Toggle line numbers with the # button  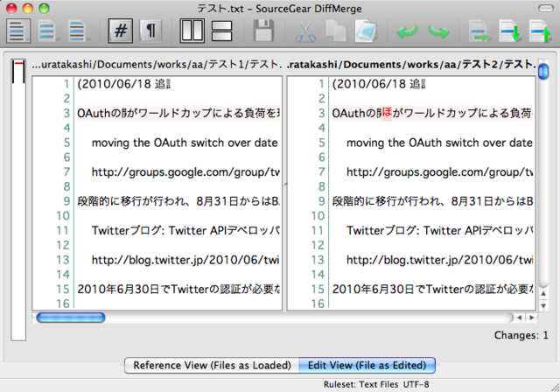click(121, 31)
